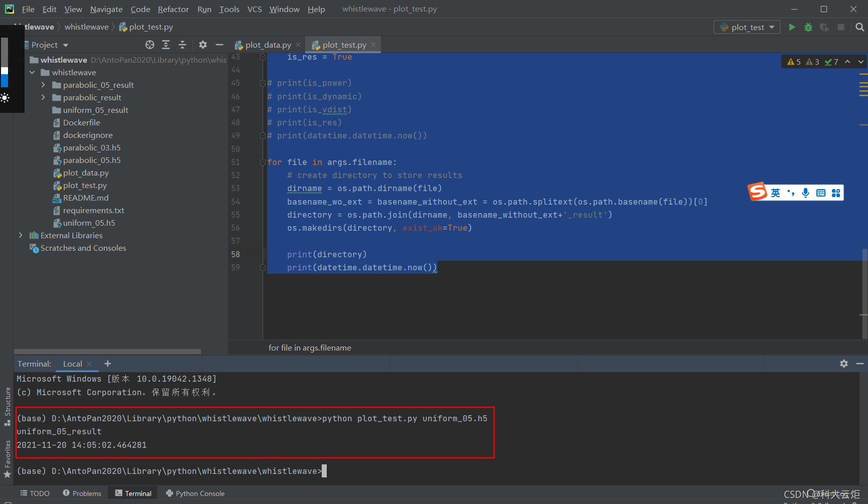Image resolution: width=868 pixels, height=504 pixels.
Task: Open a new Terminal session with the plus
Action: 107,363
